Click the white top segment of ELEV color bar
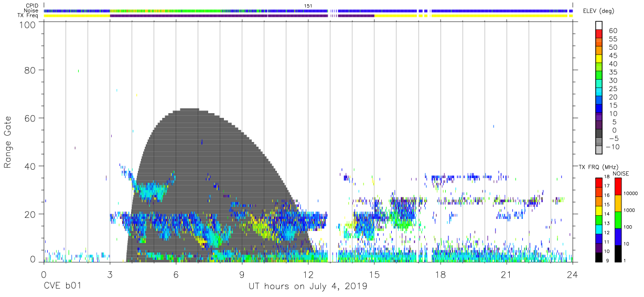 click(598, 25)
